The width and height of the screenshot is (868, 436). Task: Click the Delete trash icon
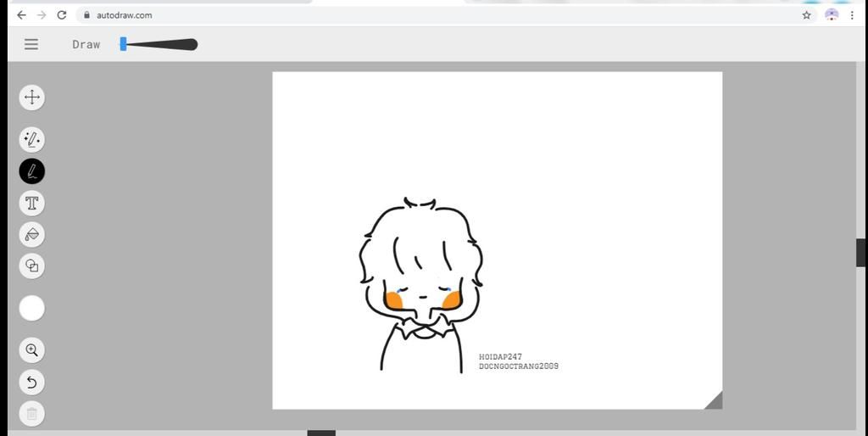(x=32, y=414)
